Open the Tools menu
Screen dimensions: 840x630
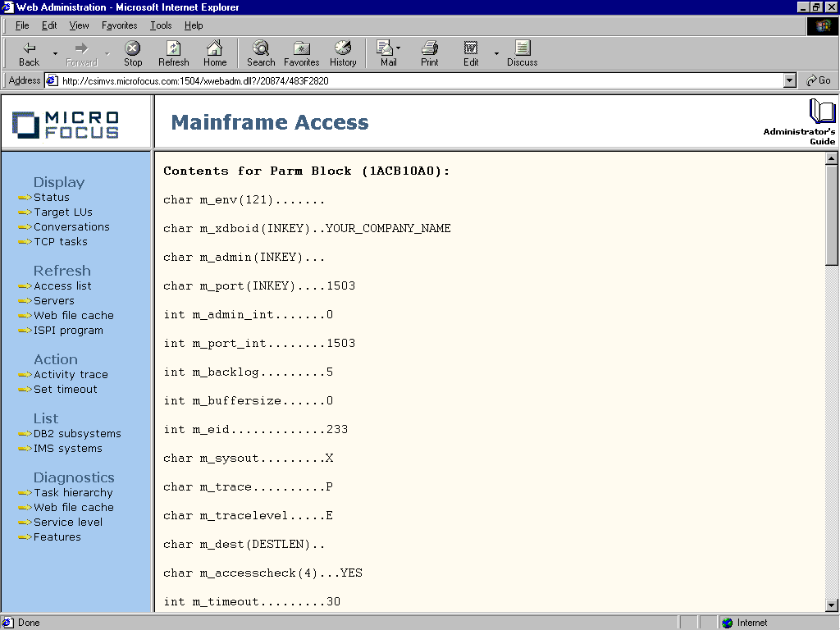point(161,25)
